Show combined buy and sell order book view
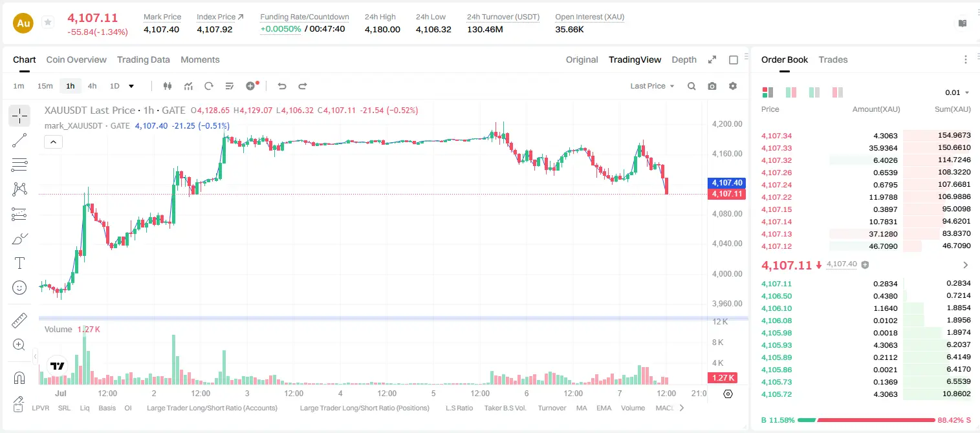Viewport: 980px width, 433px height. click(x=768, y=92)
